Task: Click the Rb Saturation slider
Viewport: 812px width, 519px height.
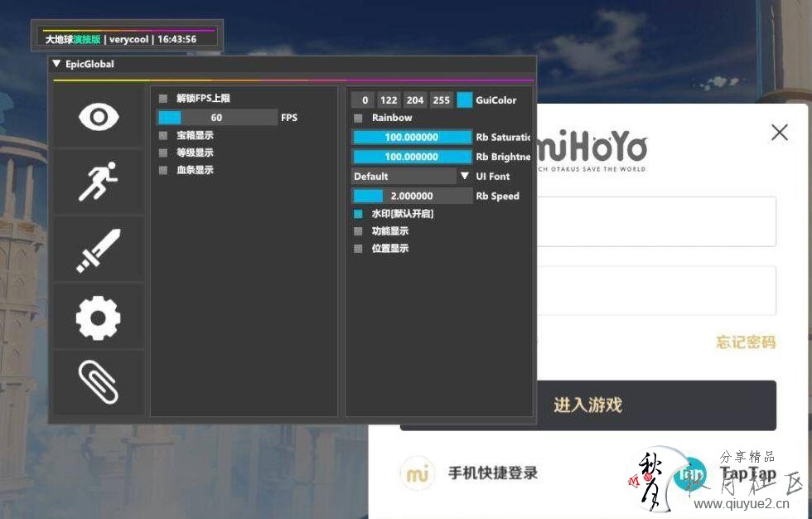Action: 412,138
